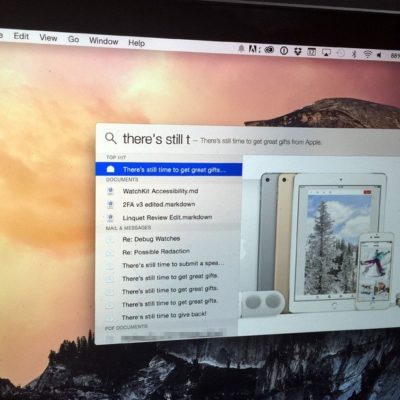This screenshot has height=400, width=400.
Task: Open "There's still time to give back!" message
Action: pos(164,316)
